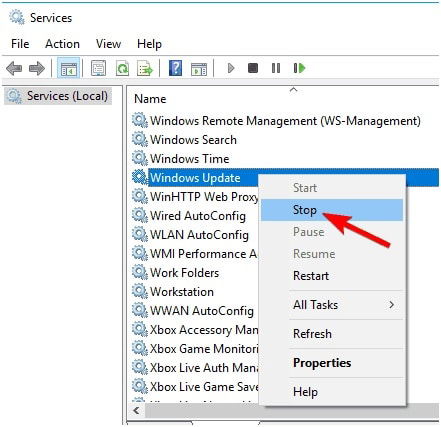Click the Export List toolbar icon
The height and width of the screenshot is (427, 441).
tap(145, 68)
